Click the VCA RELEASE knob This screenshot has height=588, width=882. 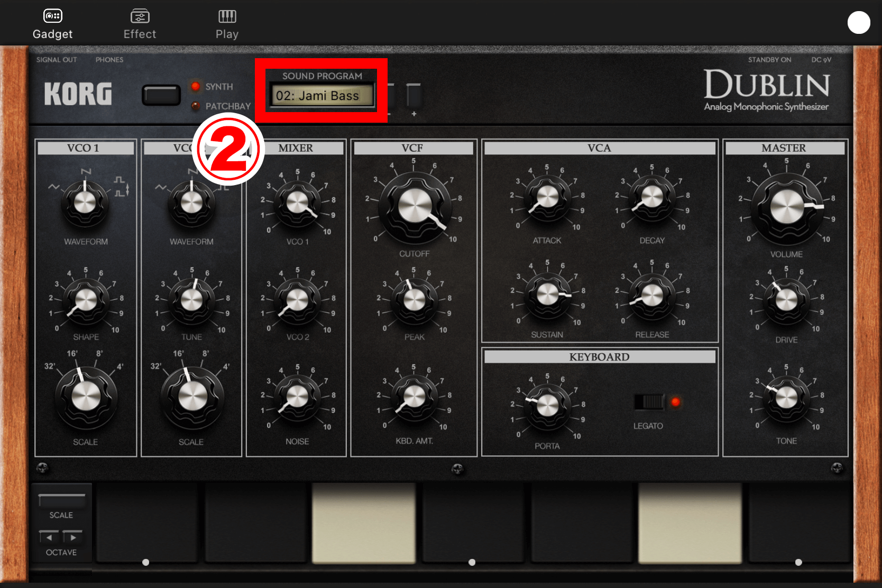652,295
